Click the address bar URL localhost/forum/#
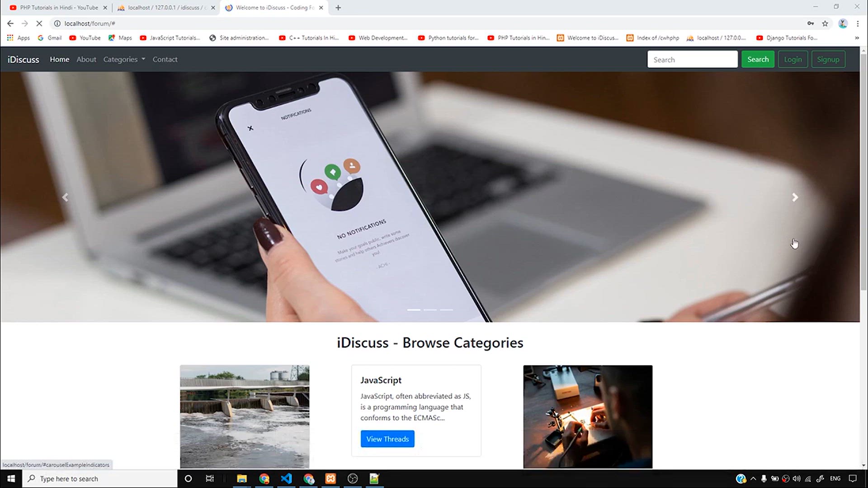Viewport: 868px width, 488px height. point(90,23)
